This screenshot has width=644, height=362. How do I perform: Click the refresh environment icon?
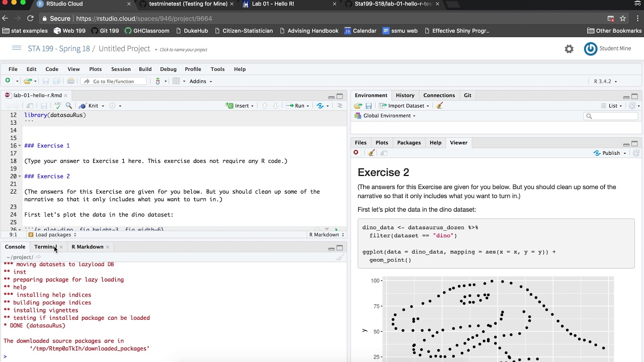click(x=633, y=106)
